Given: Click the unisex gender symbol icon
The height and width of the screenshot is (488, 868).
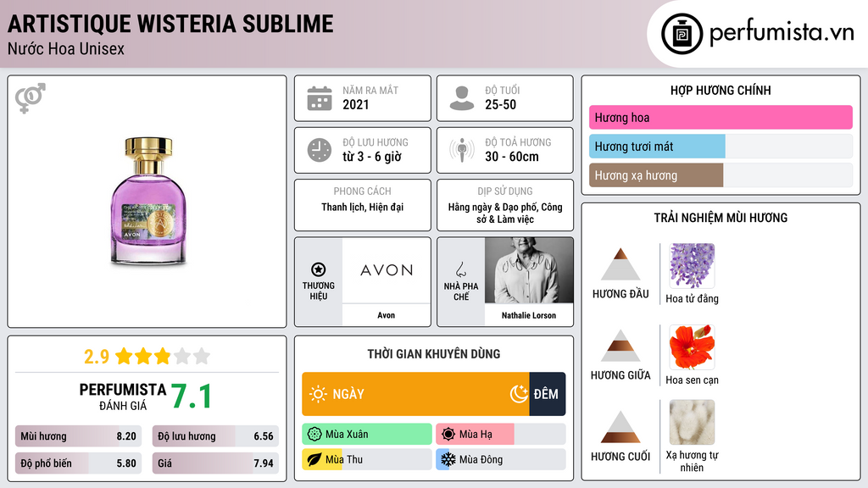Looking at the screenshot, I should (31, 98).
